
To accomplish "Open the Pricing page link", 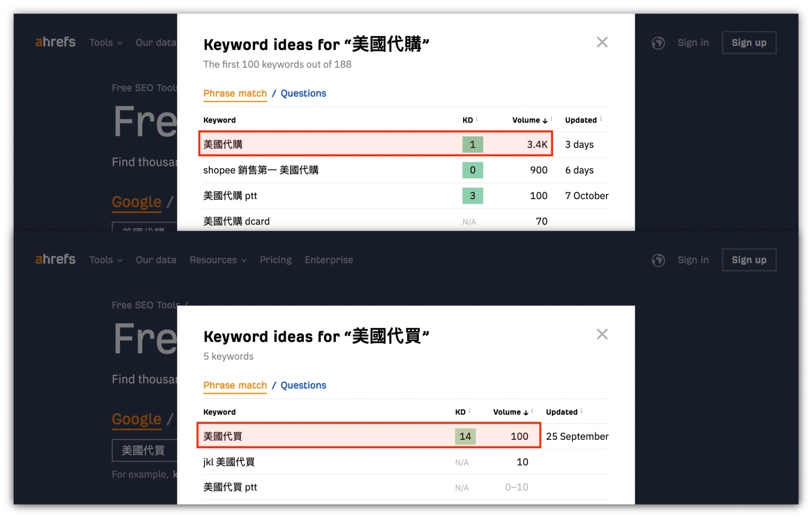I will (x=276, y=260).
